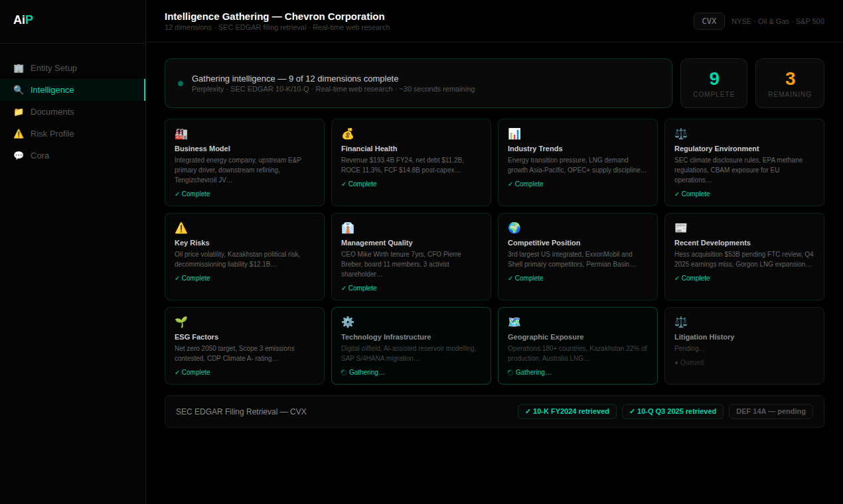Screen dimensions: 843x504
Task: Click the Financial Health money bag icon
Action: 348,134
